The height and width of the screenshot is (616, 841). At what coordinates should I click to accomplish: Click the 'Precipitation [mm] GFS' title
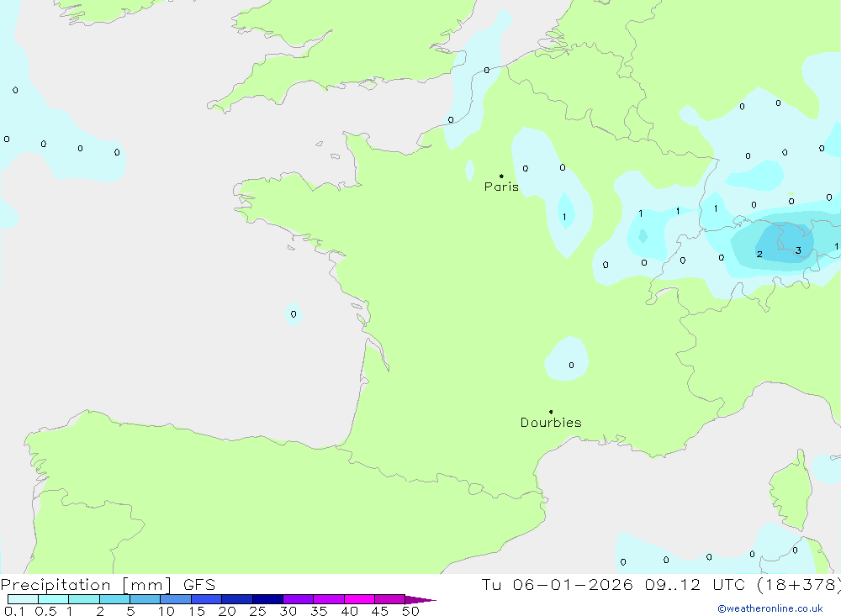(108, 584)
